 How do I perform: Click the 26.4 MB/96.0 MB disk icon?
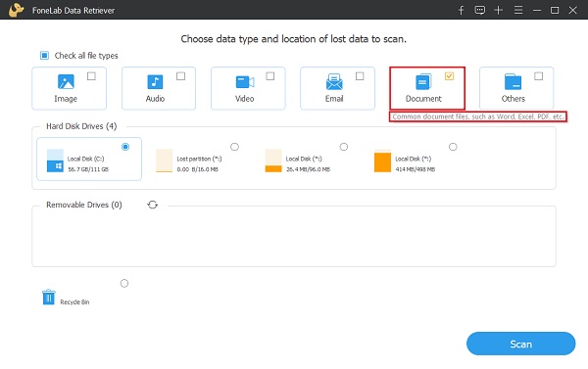273,161
